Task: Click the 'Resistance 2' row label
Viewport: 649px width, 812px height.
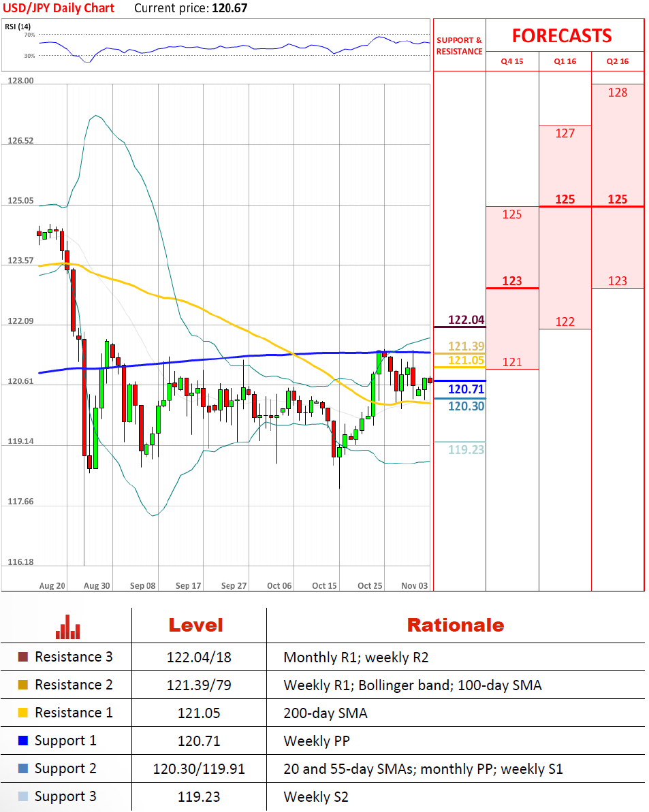Action: [74, 685]
